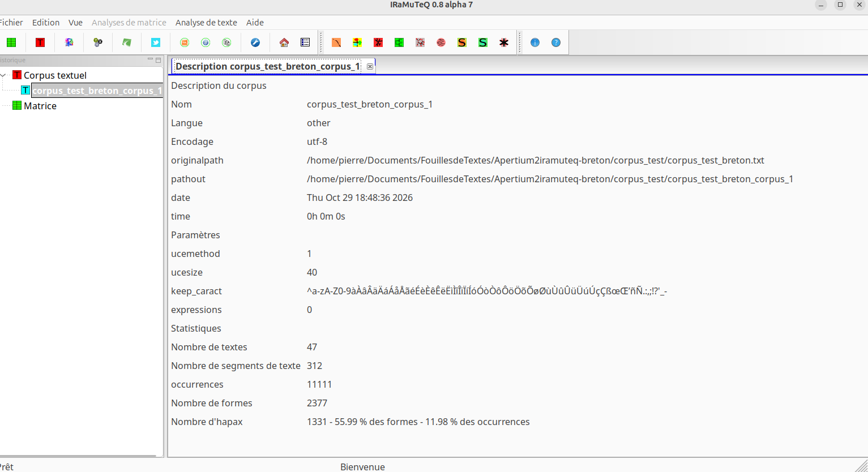Open the Edition menu
The height and width of the screenshot is (472, 868).
click(x=46, y=23)
